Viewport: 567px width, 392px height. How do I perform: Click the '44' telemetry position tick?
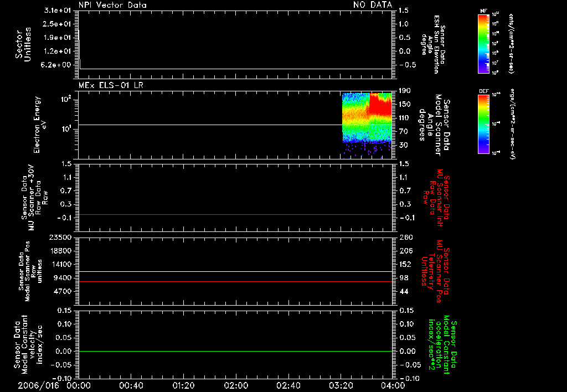coord(404,291)
